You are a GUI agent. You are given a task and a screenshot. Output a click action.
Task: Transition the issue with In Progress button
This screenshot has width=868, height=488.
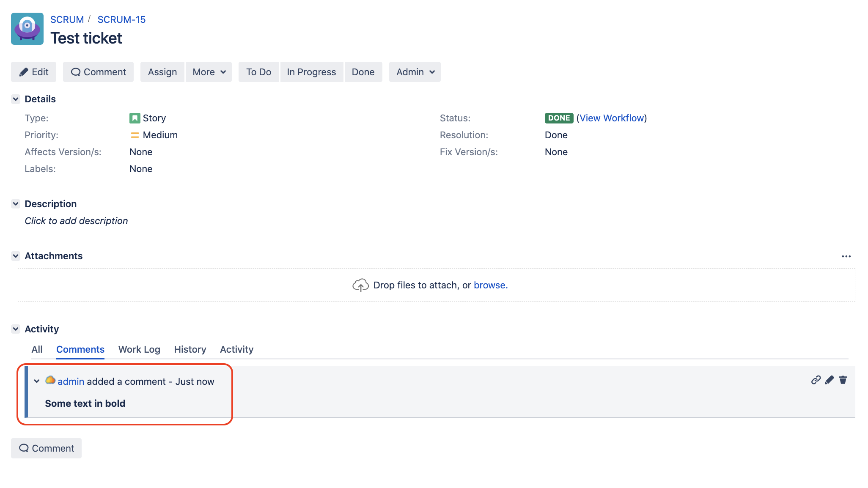click(x=311, y=72)
